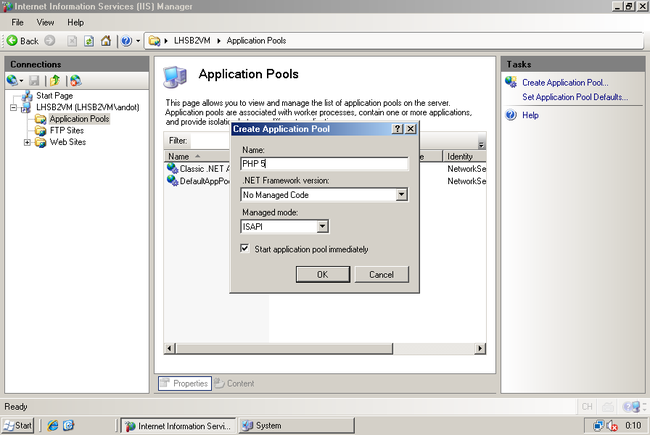Select Application Pools tree node

(x=79, y=119)
